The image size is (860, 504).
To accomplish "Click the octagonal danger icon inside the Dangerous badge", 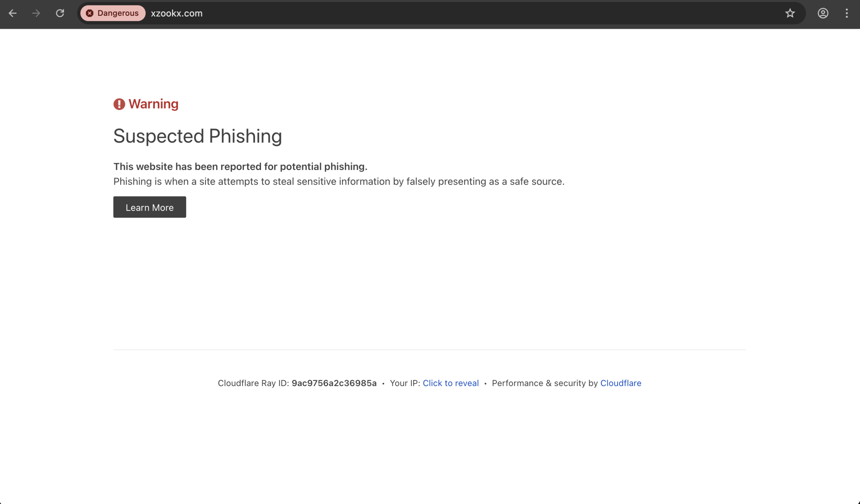I will [x=89, y=13].
